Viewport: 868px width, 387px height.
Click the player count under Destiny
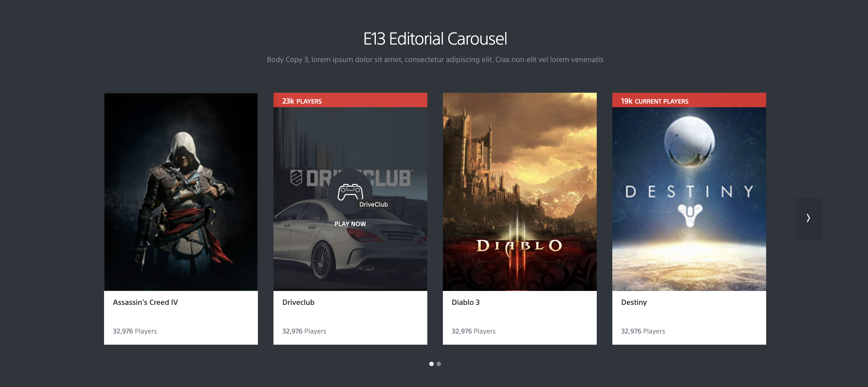pos(643,331)
